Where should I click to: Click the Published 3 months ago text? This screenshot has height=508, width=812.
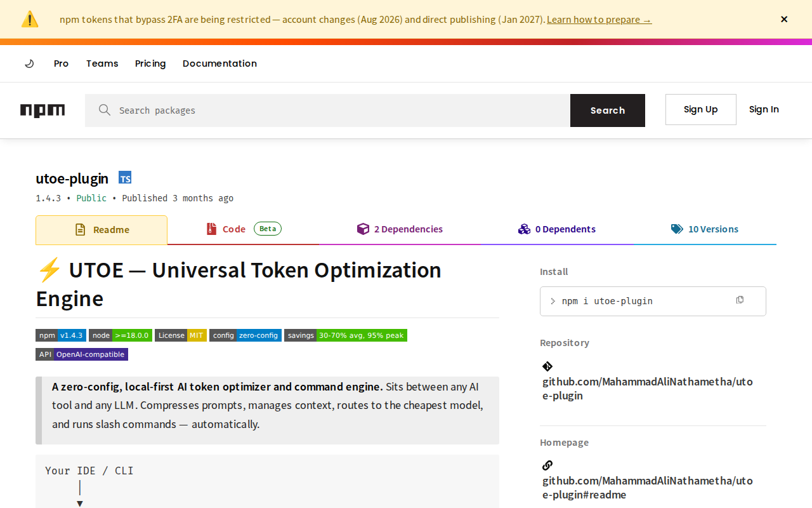(x=178, y=198)
